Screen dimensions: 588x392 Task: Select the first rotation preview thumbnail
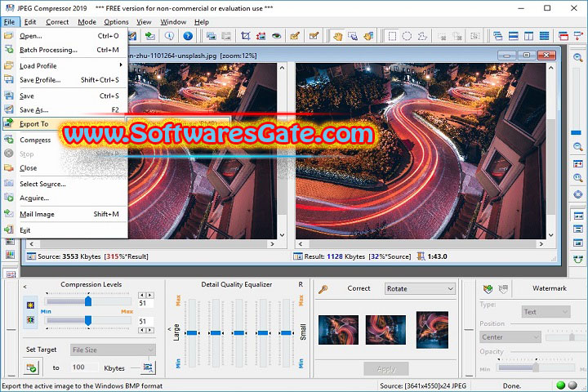pyautogui.click(x=338, y=330)
